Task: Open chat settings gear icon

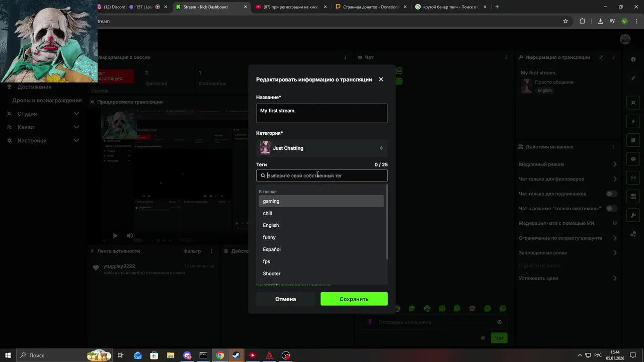Action: point(483,338)
